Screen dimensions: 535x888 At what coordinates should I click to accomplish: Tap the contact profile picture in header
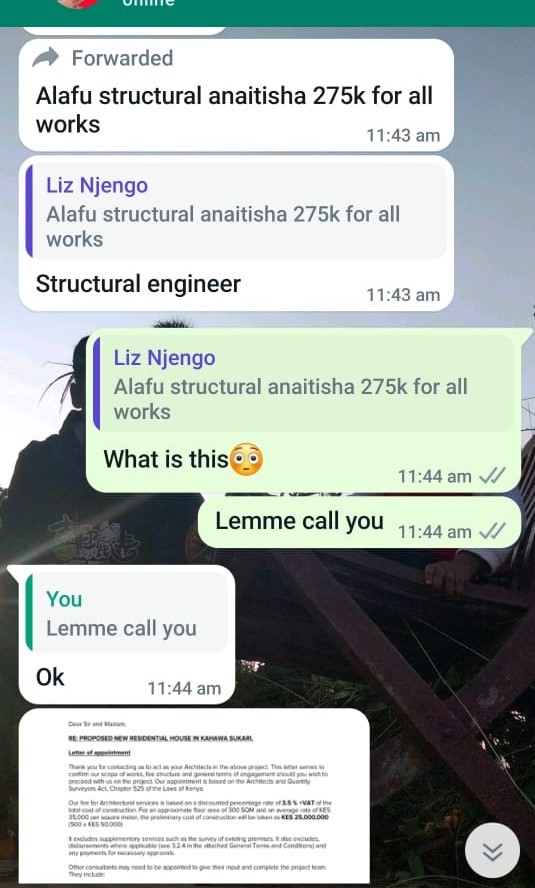tap(78, 3)
